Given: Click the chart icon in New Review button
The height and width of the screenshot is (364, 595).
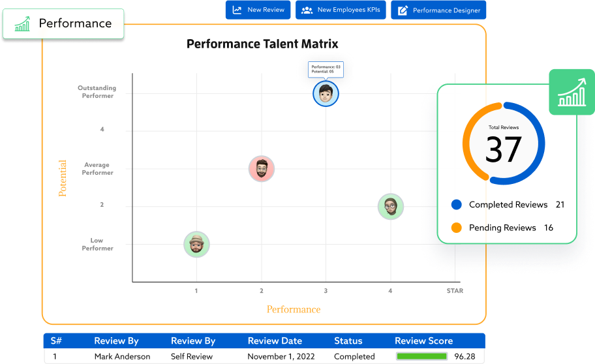Looking at the screenshot, I should click(237, 10).
